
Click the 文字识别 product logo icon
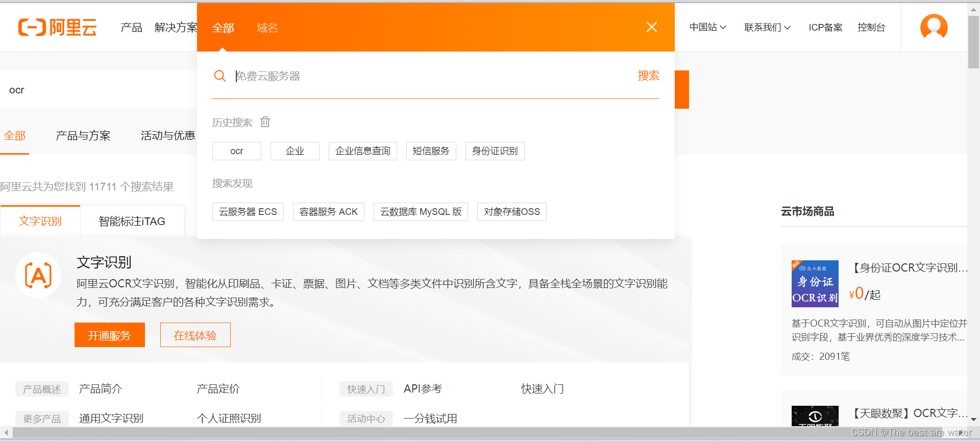[38, 276]
